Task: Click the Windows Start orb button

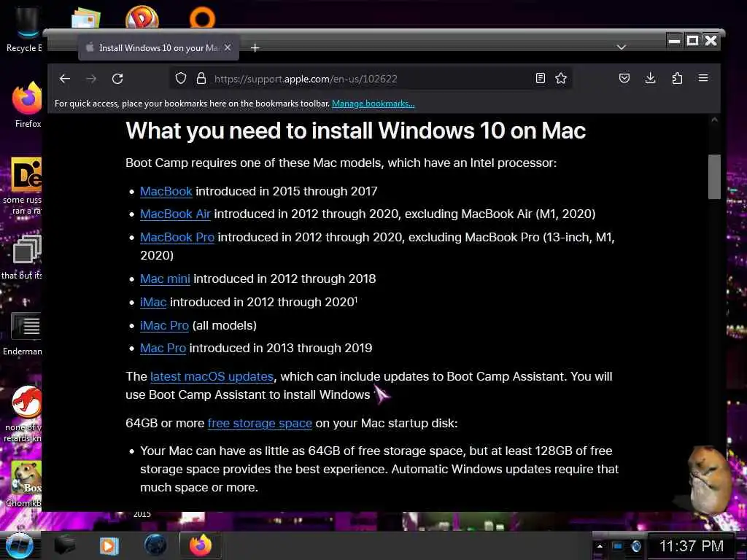Action: 19,545
